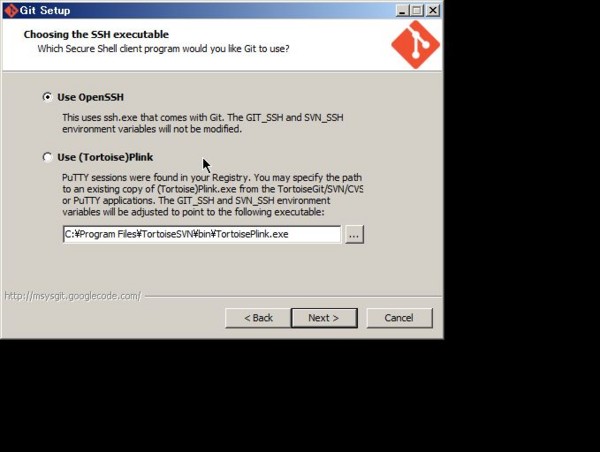Cancel the Git Setup wizard
Screen dimensions: 600x452
[399, 318]
